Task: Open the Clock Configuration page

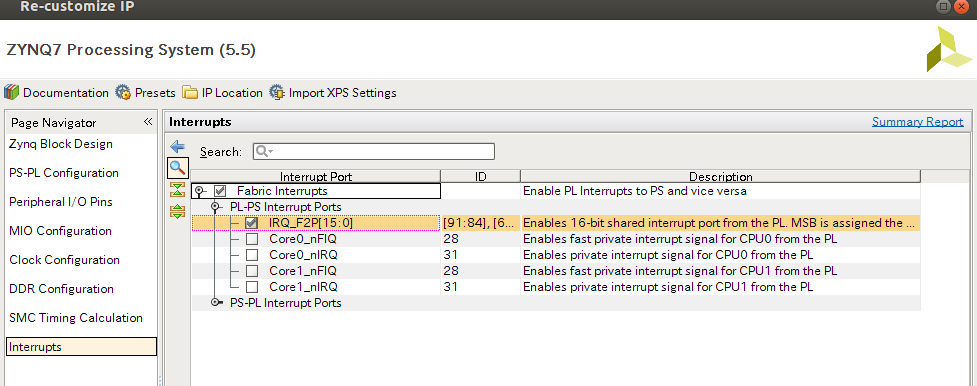Action: pyautogui.click(x=64, y=260)
